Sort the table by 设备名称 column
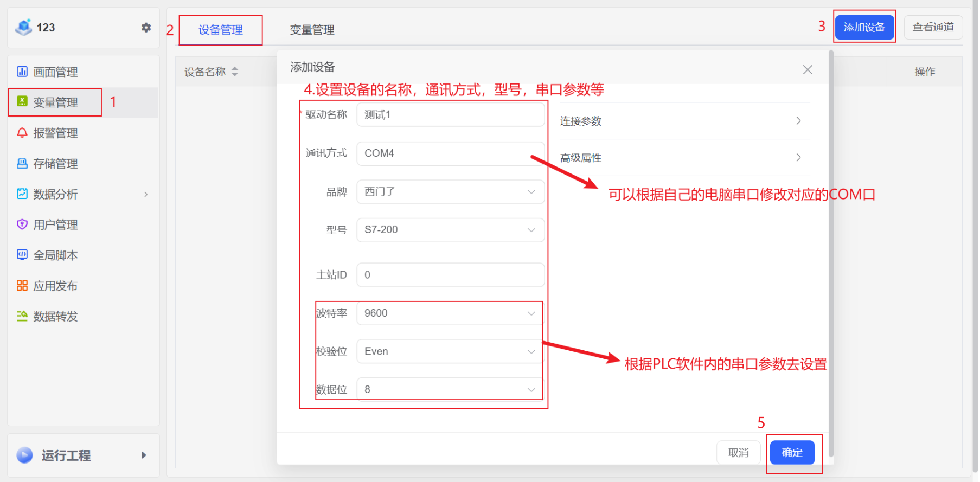Image resolution: width=980 pixels, height=482 pixels. pos(235,72)
